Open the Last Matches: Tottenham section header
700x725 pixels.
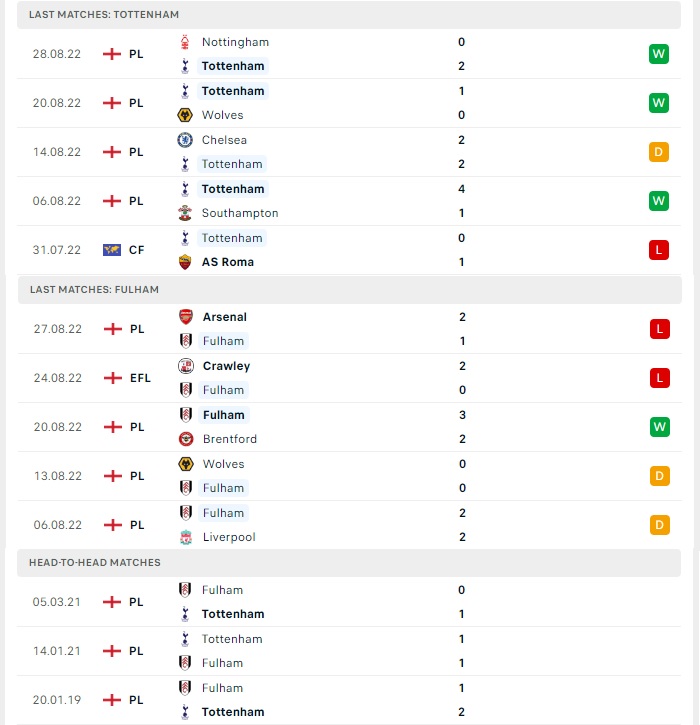point(349,15)
